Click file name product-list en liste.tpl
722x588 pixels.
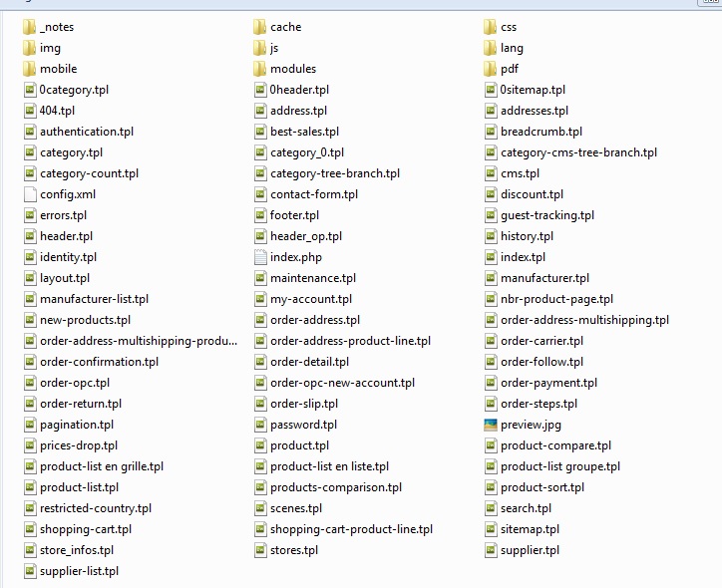pos(330,466)
